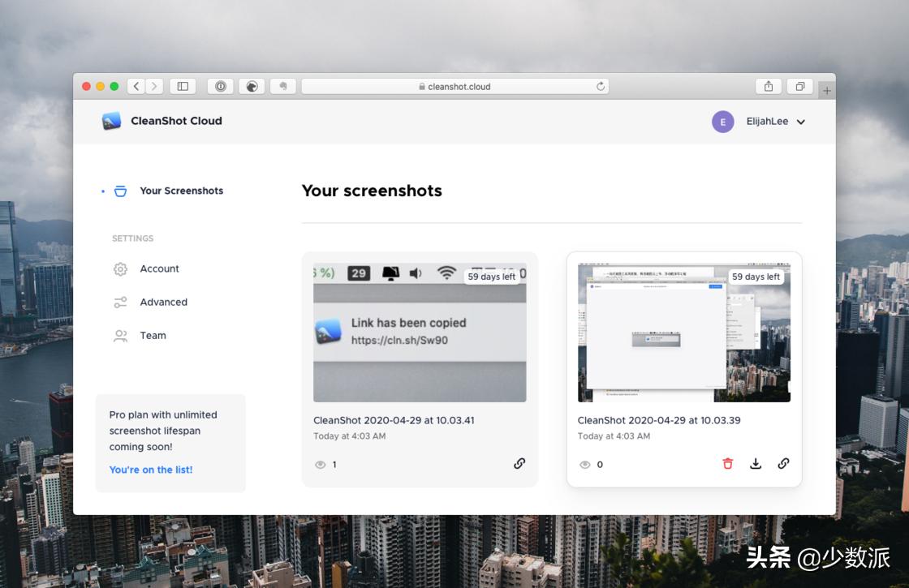
Task: Open Your Screenshots in the sidebar
Action: point(181,191)
